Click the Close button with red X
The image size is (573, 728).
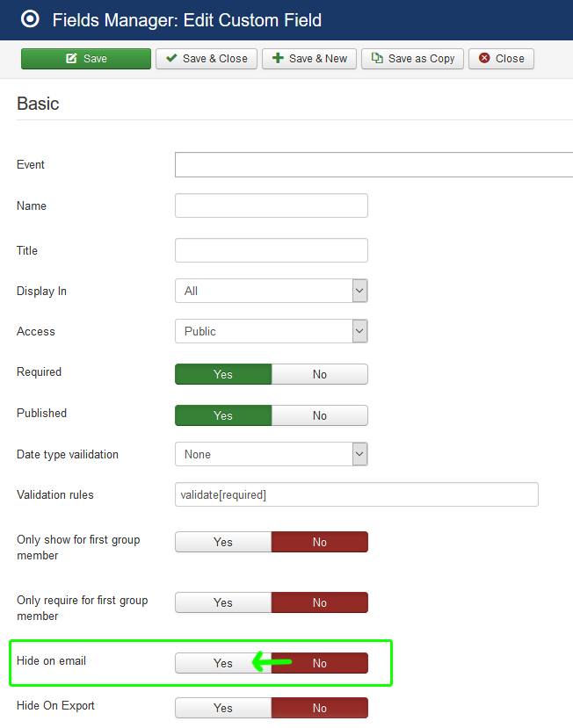coord(501,59)
